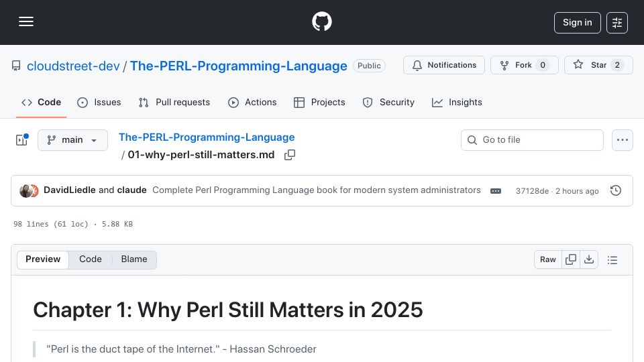644x362 pixels.
Task: Open DavidLiedle author link
Action: (69, 190)
